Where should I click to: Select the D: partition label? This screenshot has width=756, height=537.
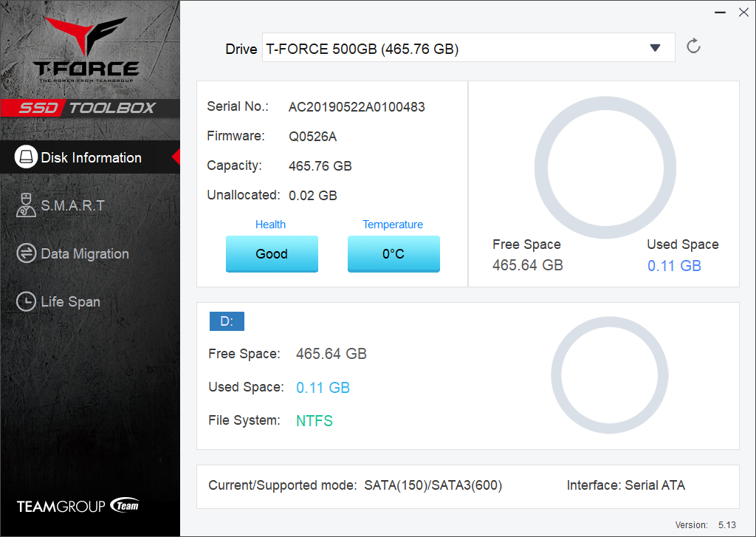coord(227,321)
